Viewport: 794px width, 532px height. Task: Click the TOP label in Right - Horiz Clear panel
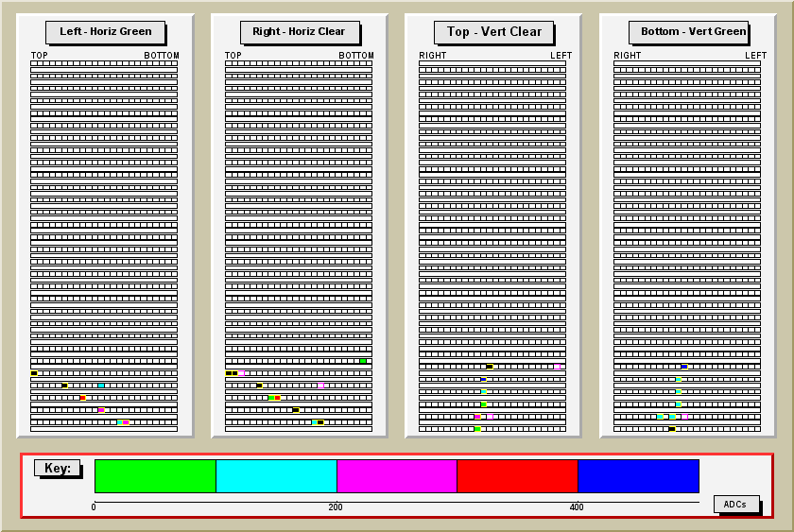[x=233, y=55]
